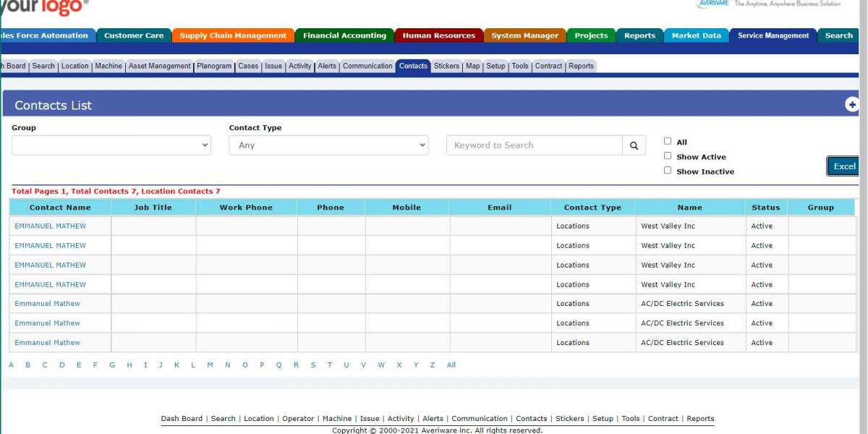
Task: Open the Human Resources tab
Action: (x=438, y=35)
